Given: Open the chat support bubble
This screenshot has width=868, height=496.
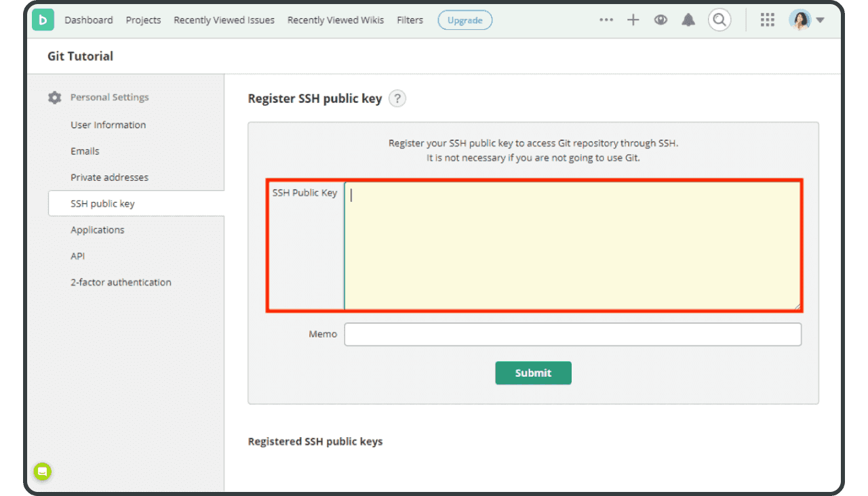Looking at the screenshot, I should pos(42,472).
